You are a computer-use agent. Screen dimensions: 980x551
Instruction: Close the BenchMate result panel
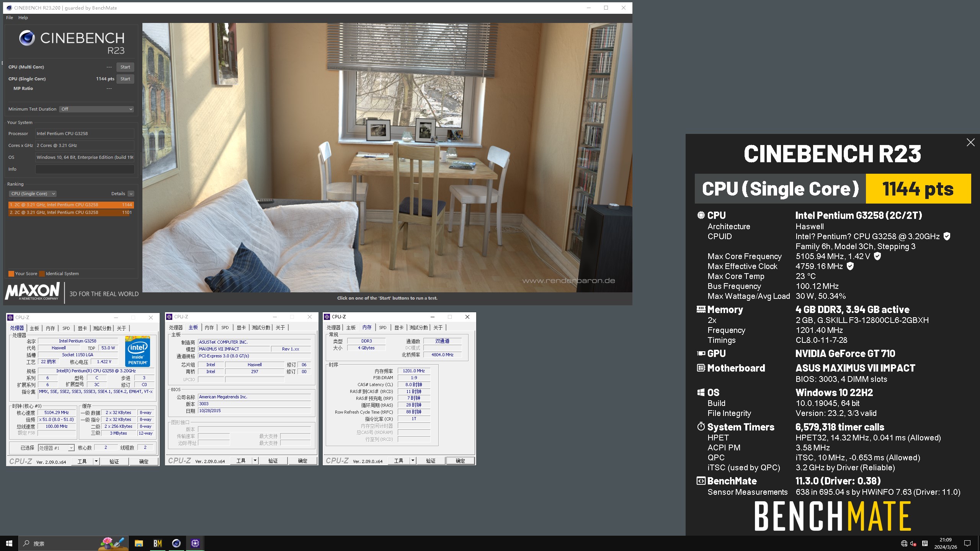(x=970, y=142)
